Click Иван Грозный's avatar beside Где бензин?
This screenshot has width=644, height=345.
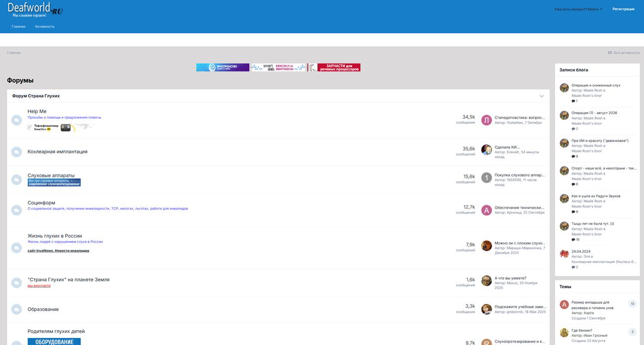pyautogui.click(x=565, y=332)
